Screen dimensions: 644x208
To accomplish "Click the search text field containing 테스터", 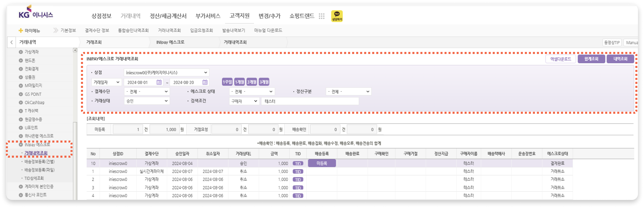I will 310,101.
